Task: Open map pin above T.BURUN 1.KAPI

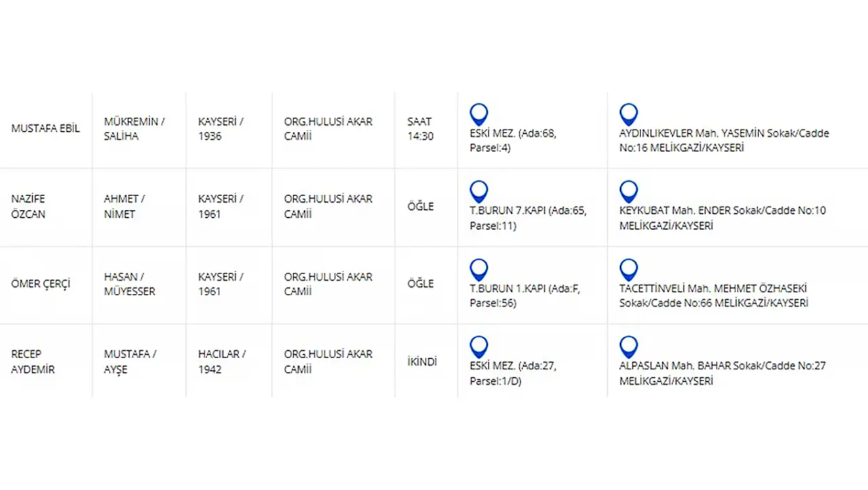Action: pyautogui.click(x=479, y=270)
